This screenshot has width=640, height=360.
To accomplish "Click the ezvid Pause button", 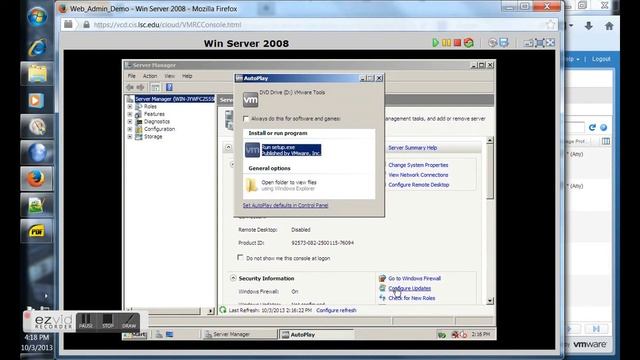I will coord(86,321).
